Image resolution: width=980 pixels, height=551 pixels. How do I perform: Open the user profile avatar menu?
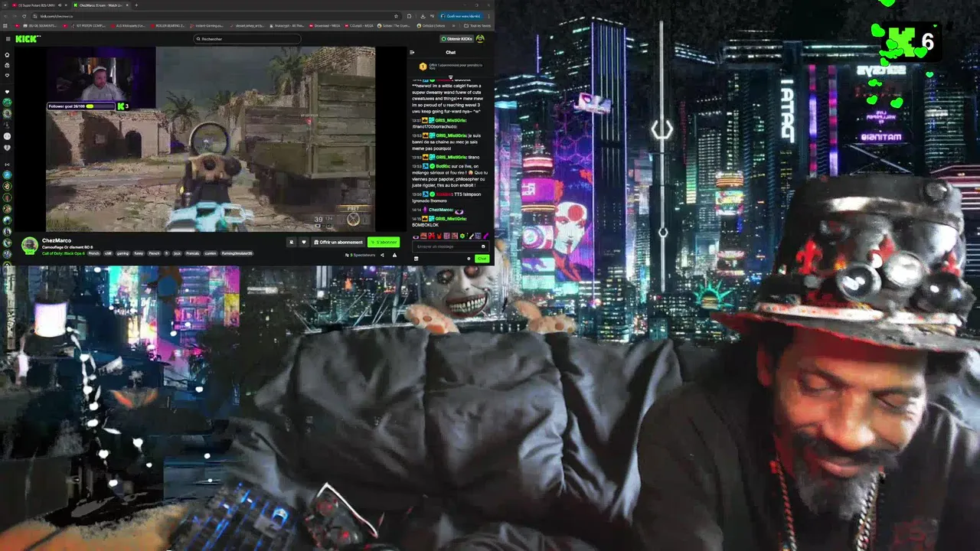click(x=480, y=38)
